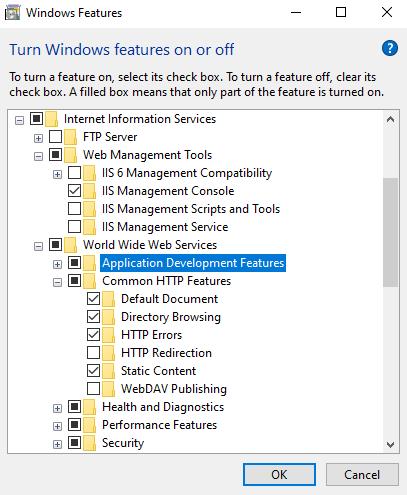Click the folder icon beside HTTP Errors
The height and width of the screenshot is (495, 407).
tap(108, 335)
